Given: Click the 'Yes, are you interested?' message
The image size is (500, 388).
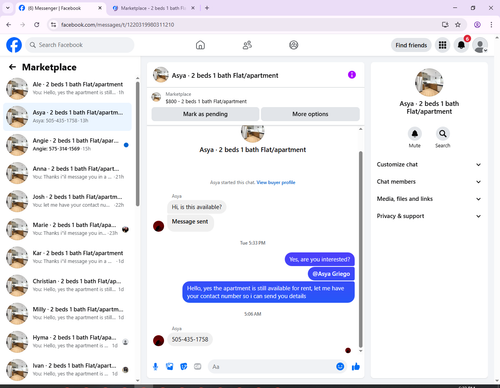Looking at the screenshot, I should (x=320, y=259).
